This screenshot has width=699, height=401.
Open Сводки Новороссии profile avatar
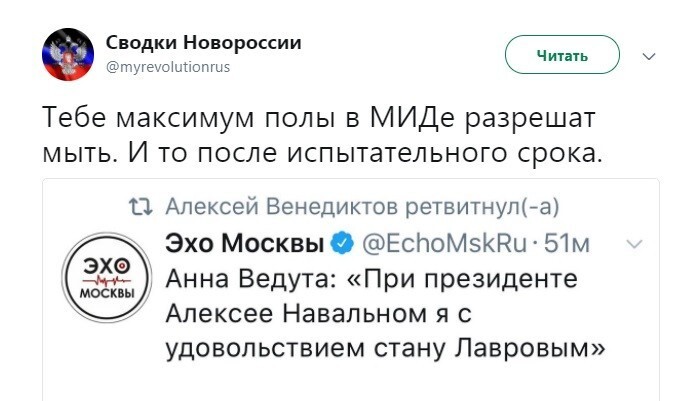tap(68, 54)
